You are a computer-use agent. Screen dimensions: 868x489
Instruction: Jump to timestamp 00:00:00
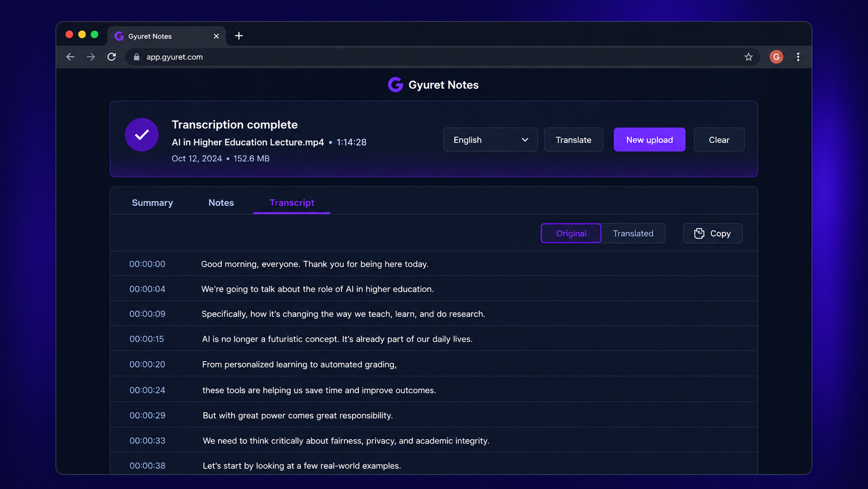[147, 264]
